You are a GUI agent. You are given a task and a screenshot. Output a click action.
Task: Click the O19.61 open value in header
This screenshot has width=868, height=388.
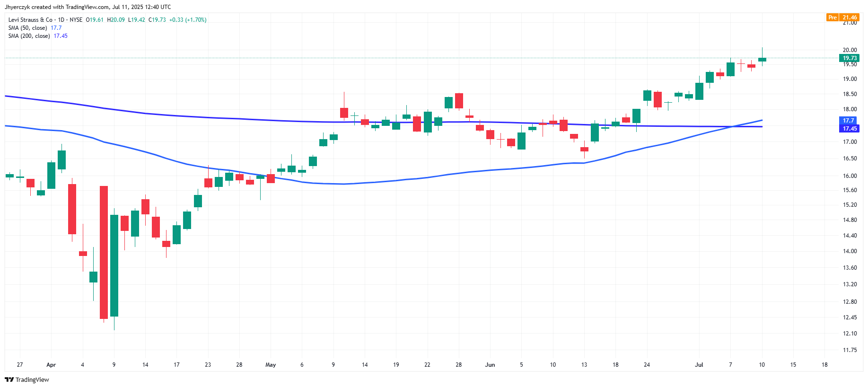(95, 20)
